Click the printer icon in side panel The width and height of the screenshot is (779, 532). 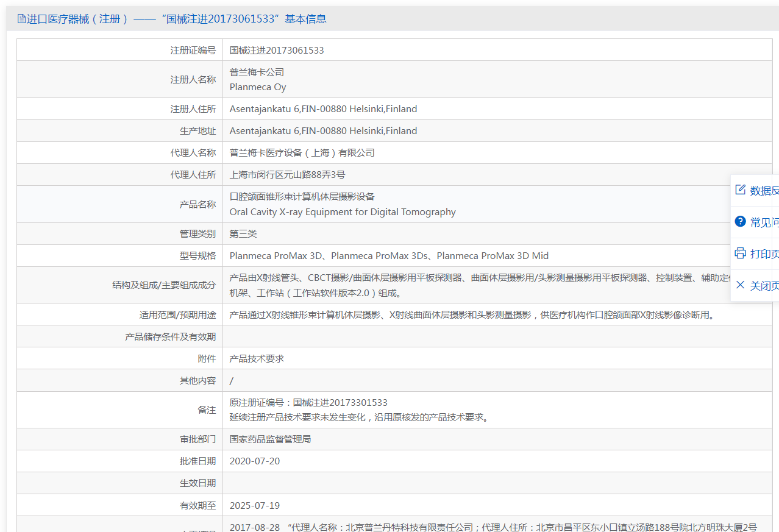tap(741, 253)
